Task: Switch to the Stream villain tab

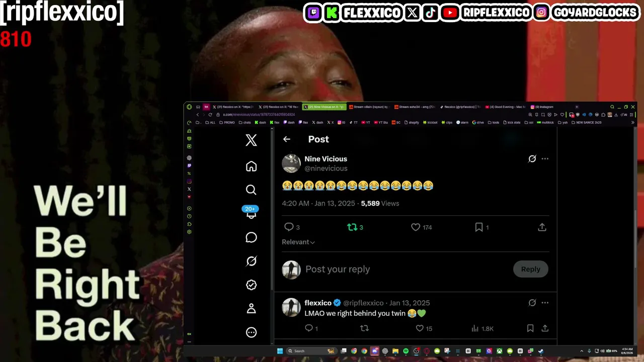Action: tap(371, 107)
